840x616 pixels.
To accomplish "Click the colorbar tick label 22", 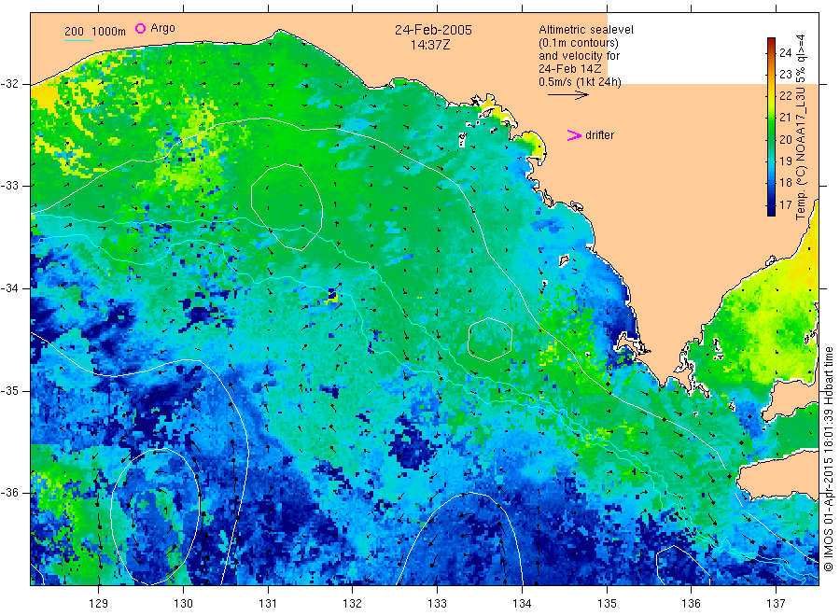I will (x=785, y=96).
